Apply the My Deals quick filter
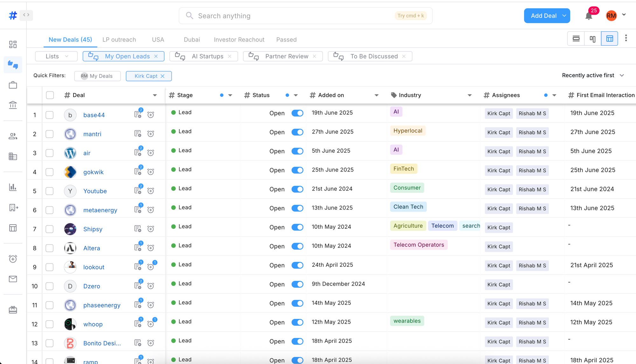Image resolution: width=636 pixels, height=364 pixels. (97, 76)
